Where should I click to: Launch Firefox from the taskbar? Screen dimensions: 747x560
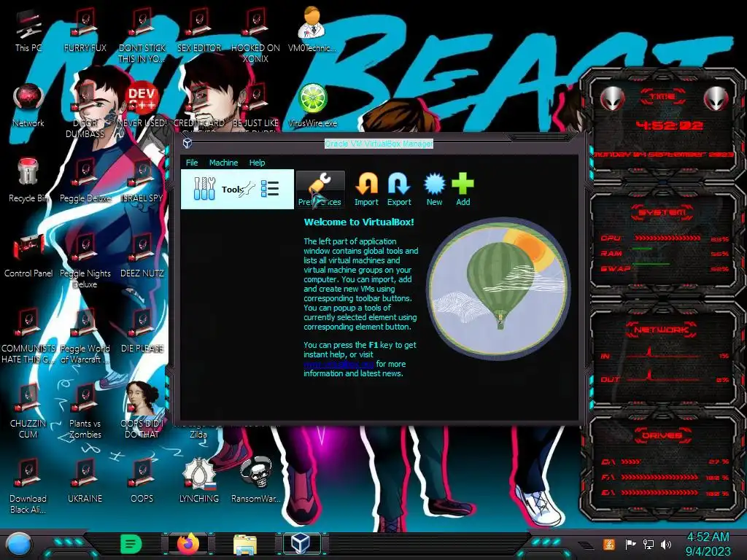188,544
